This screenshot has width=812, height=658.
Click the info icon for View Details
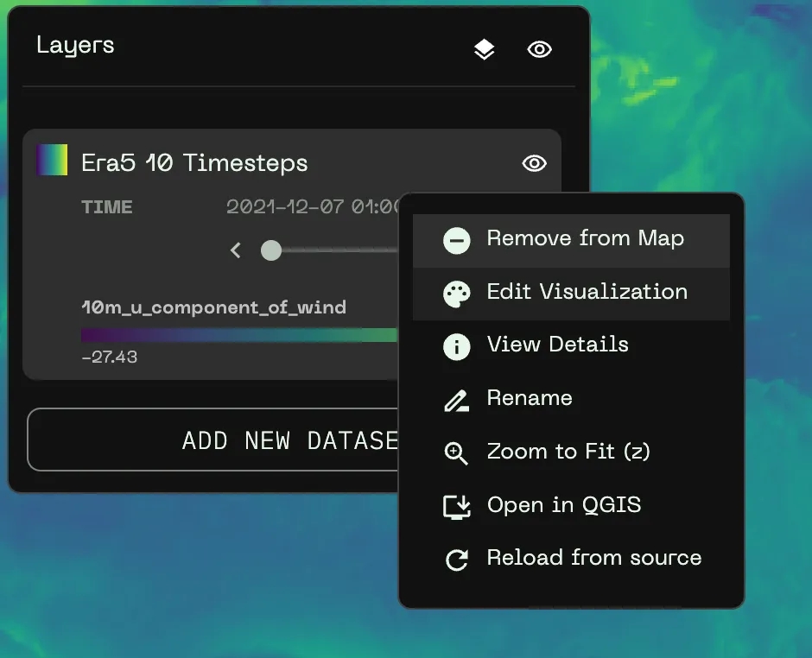456,346
